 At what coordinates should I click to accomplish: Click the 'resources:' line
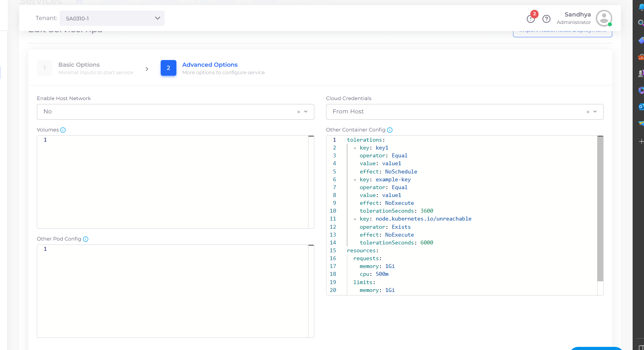[x=363, y=251]
